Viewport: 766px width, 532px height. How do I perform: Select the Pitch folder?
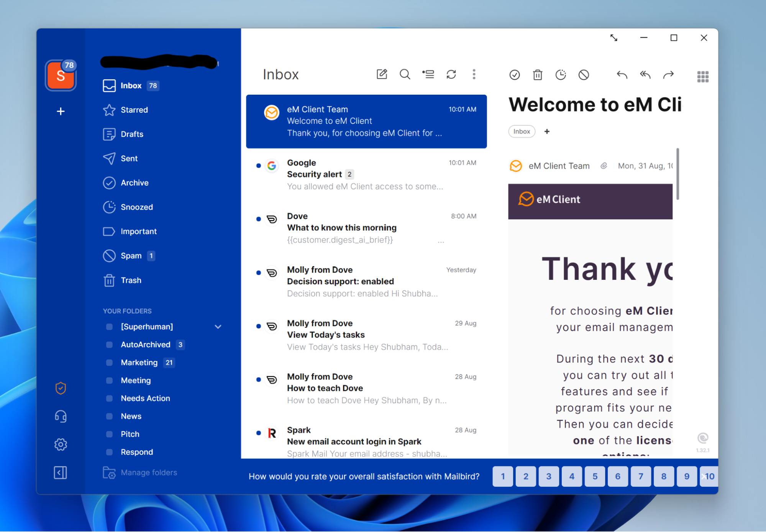click(130, 434)
